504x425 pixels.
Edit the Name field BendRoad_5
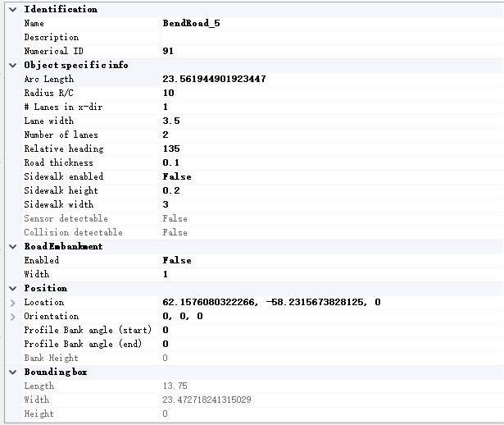pos(191,23)
